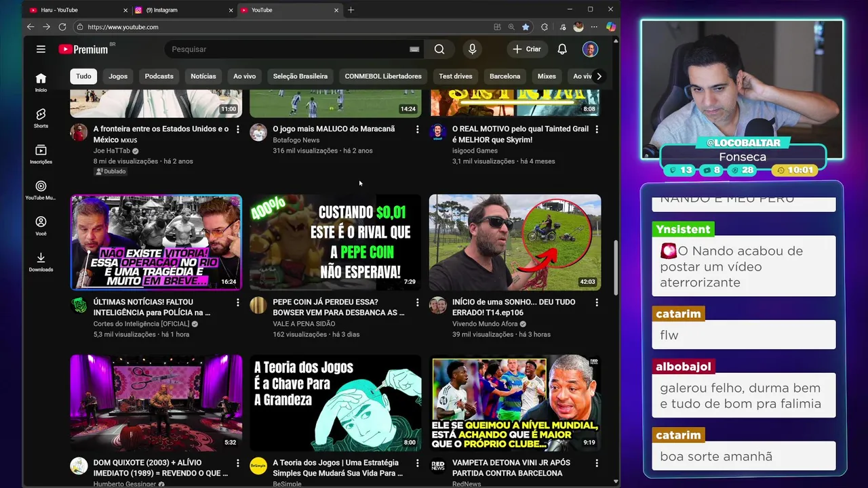
Task: Switch to the Instagram browser tab
Action: (183, 10)
